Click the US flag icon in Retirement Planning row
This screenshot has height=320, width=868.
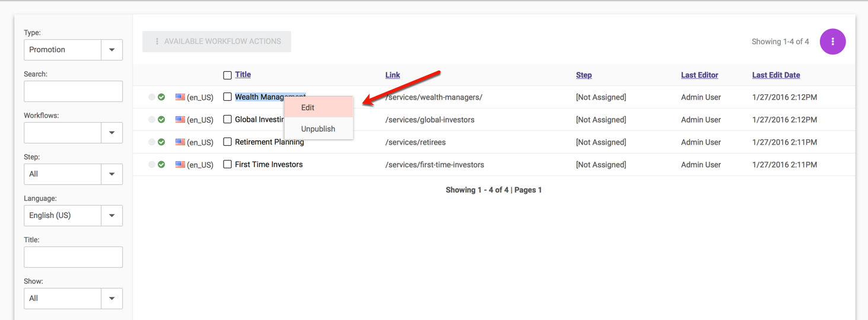180,142
